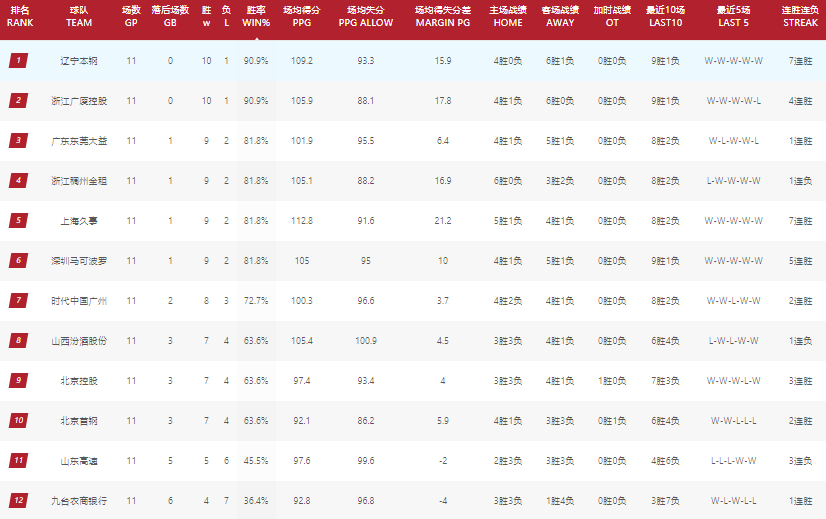The height and width of the screenshot is (519, 826).
Task: Open team 辽宁本钢 link
Action: [79, 61]
